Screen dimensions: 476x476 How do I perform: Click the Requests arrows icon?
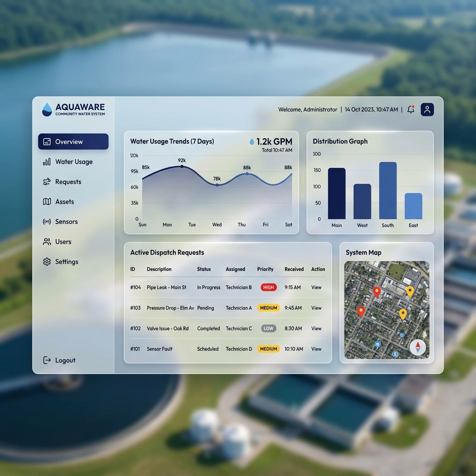pyautogui.click(x=47, y=182)
